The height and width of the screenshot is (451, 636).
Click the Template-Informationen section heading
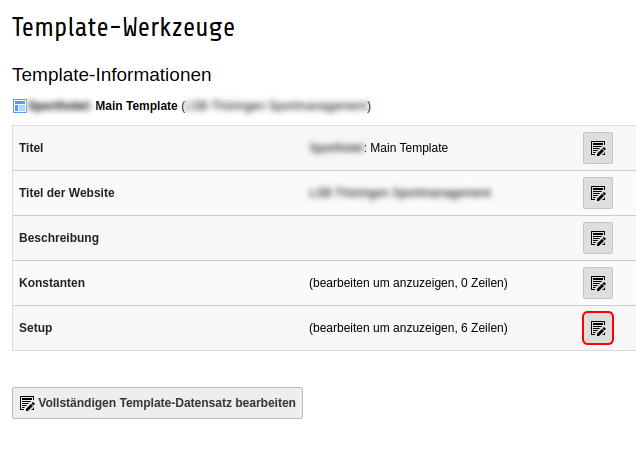tap(111, 75)
